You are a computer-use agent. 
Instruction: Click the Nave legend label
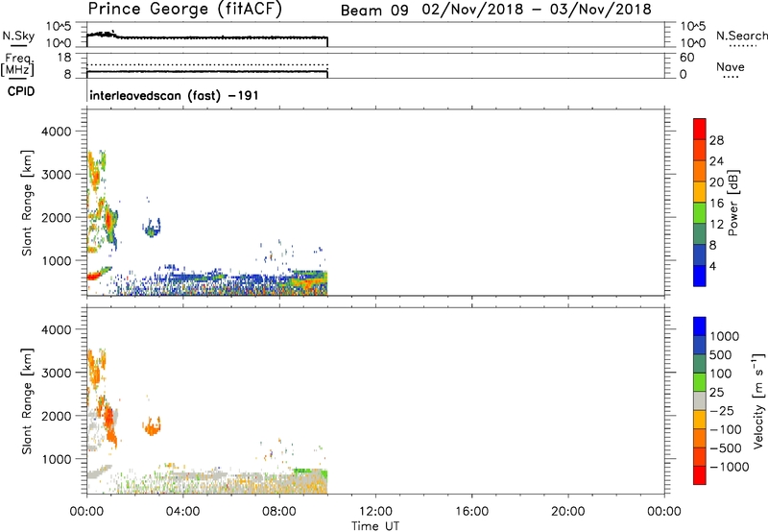(731, 66)
